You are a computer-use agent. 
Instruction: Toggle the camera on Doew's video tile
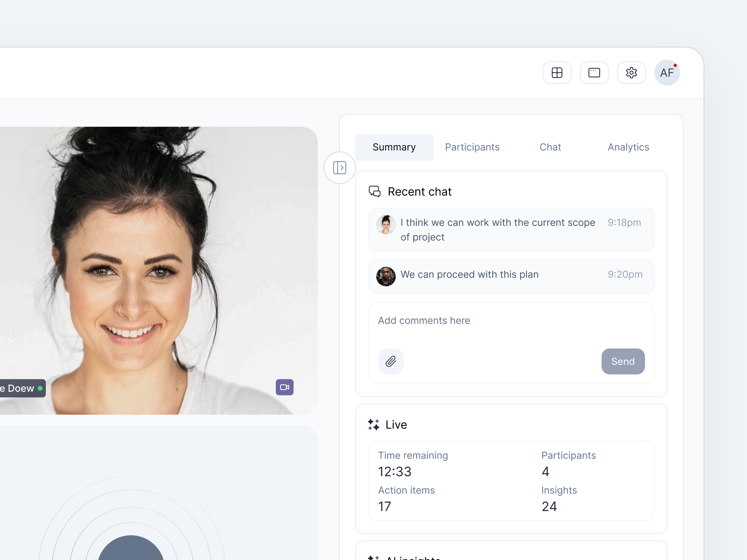285,387
